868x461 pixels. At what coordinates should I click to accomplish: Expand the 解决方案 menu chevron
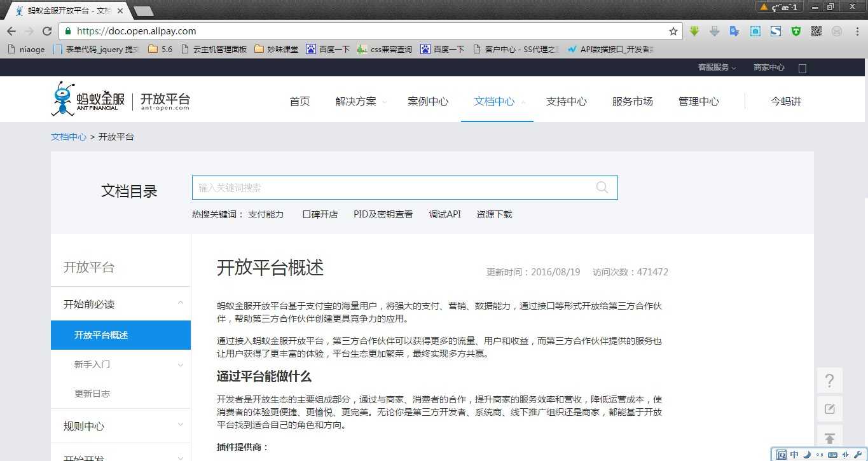click(384, 102)
